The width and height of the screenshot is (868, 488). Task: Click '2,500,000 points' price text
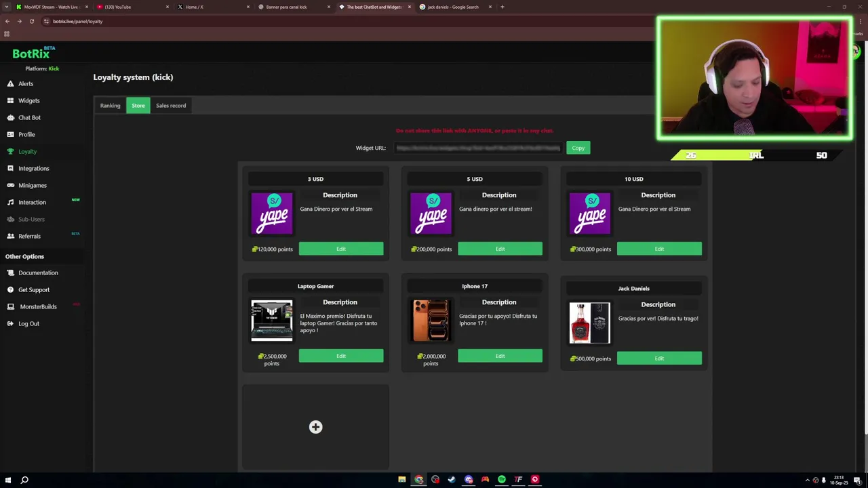pyautogui.click(x=272, y=360)
